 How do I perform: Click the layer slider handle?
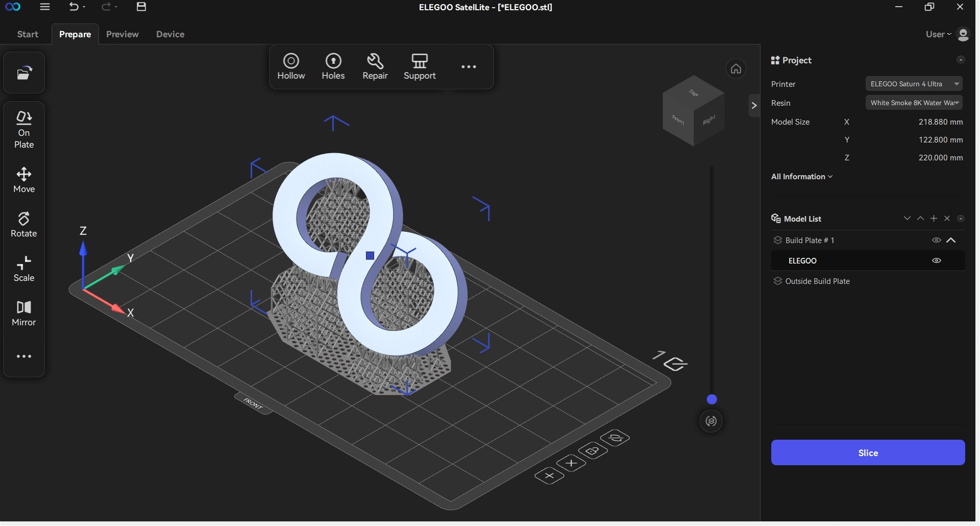point(712,399)
